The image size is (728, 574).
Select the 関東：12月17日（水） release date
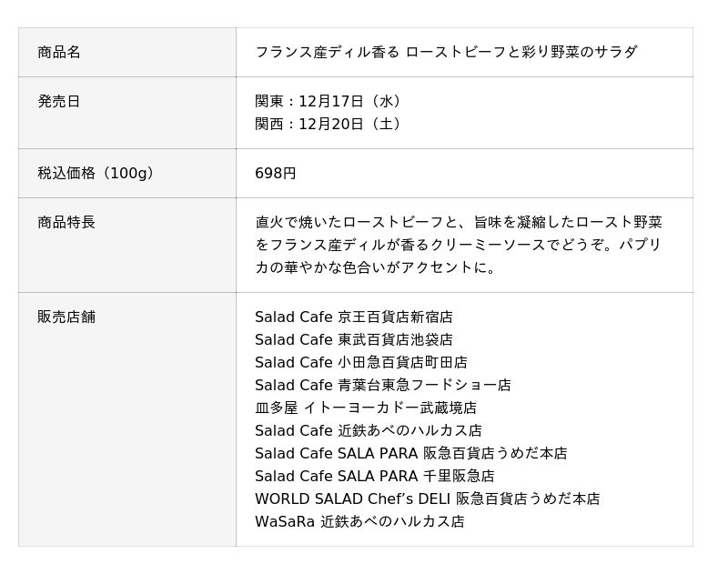pyautogui.click(x=329, y=101)
